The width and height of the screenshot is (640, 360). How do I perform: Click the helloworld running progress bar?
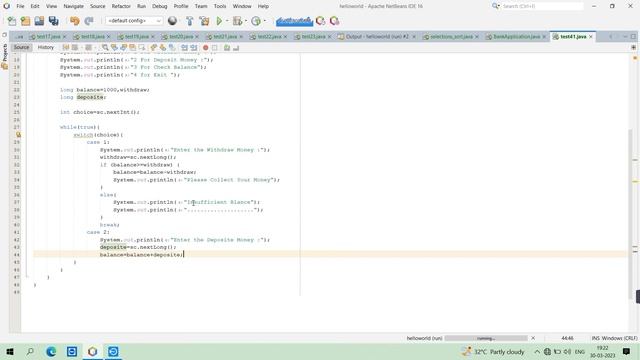(x=486, y=338)
